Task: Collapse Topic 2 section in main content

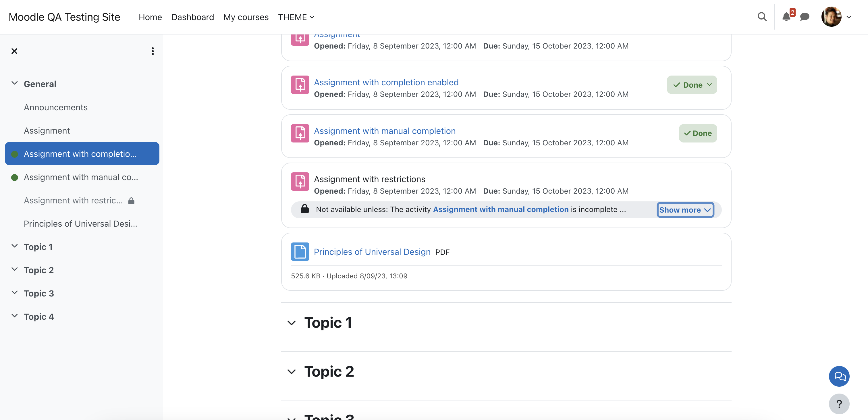Action: coord(292,372)
